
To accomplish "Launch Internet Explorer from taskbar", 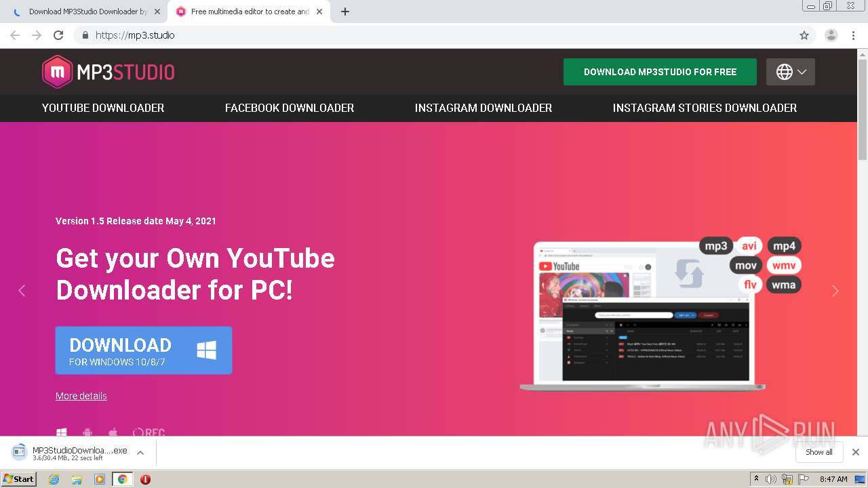I will click(x=54, y=479).
